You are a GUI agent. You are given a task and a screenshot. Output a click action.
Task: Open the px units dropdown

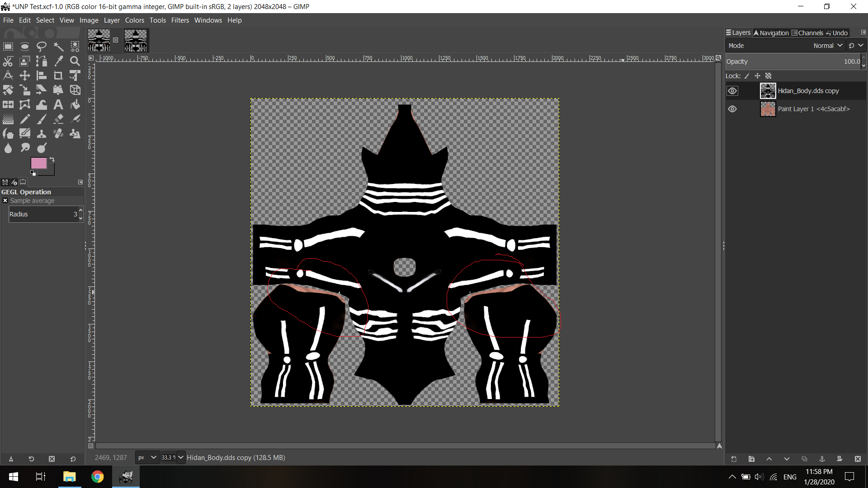tap(147, 457)
